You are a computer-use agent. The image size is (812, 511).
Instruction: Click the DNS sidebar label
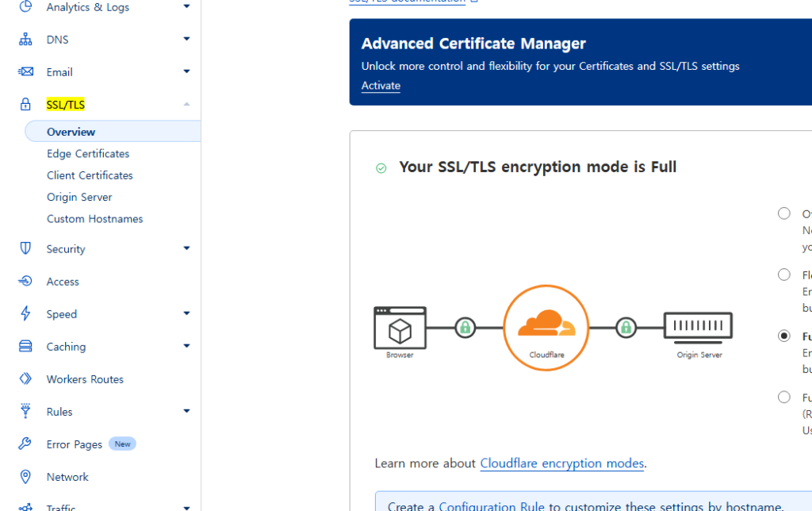[57, 40]
